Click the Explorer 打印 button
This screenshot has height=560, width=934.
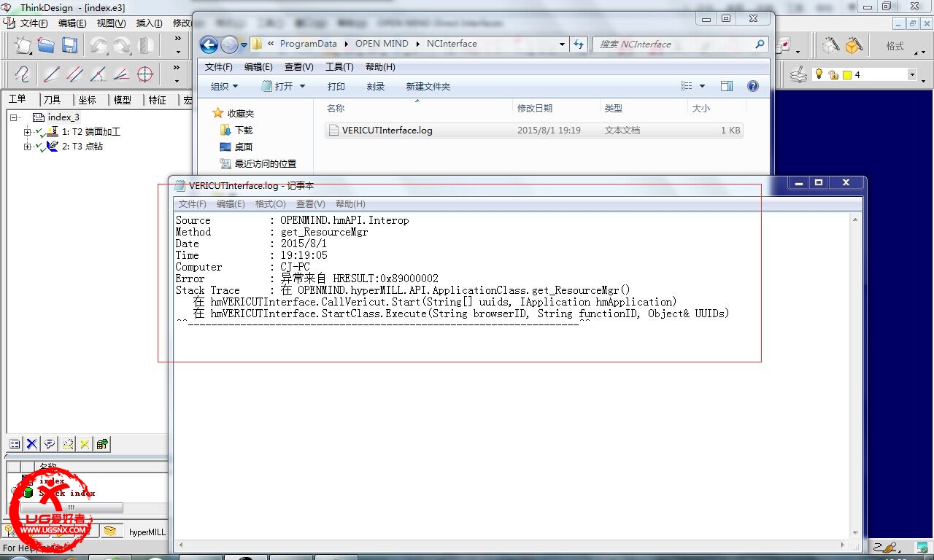click(336, 86)
